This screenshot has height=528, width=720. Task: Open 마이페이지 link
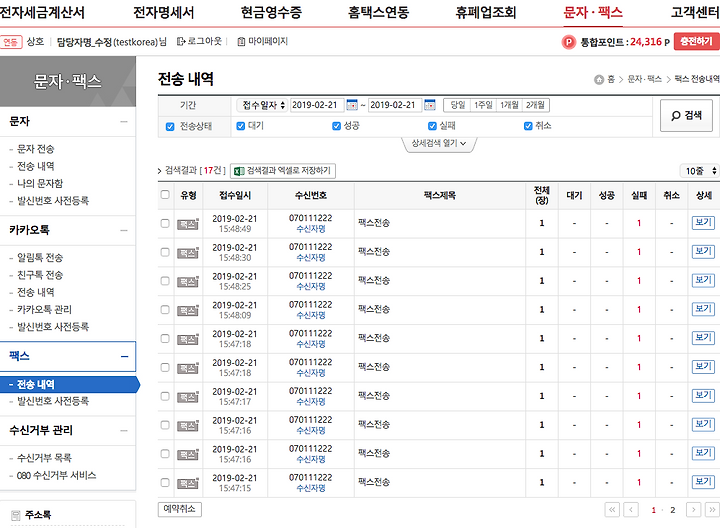coord(263,41)
